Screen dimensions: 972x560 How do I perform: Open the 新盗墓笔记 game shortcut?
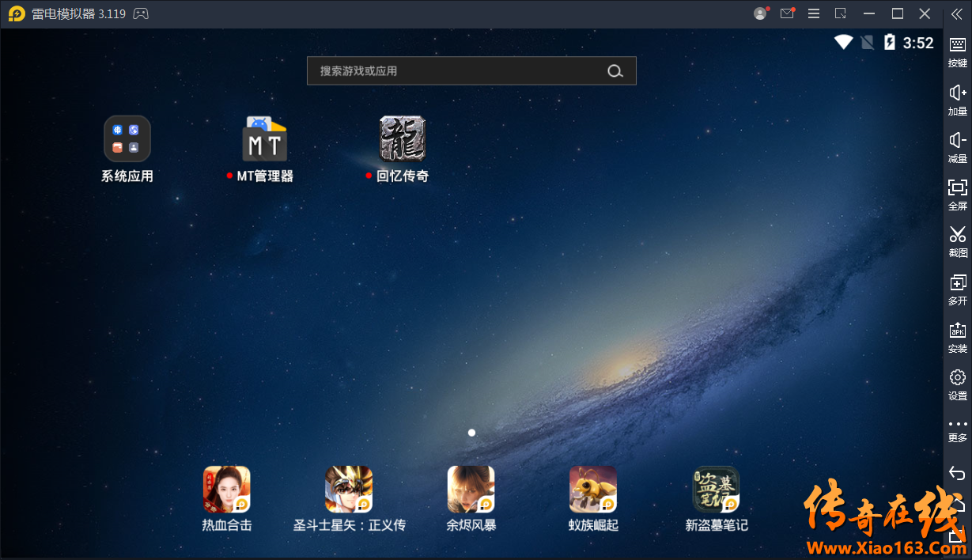click(717, 498)
